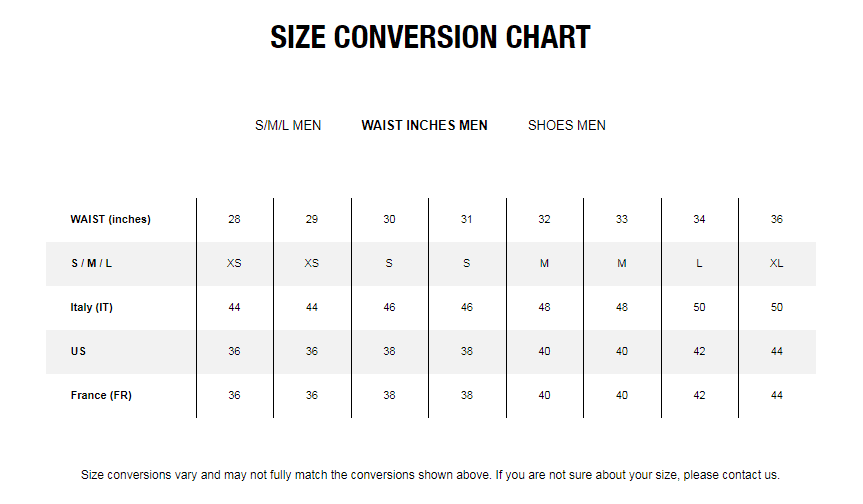
Task: Click the US row label
Action: (78, 351)
